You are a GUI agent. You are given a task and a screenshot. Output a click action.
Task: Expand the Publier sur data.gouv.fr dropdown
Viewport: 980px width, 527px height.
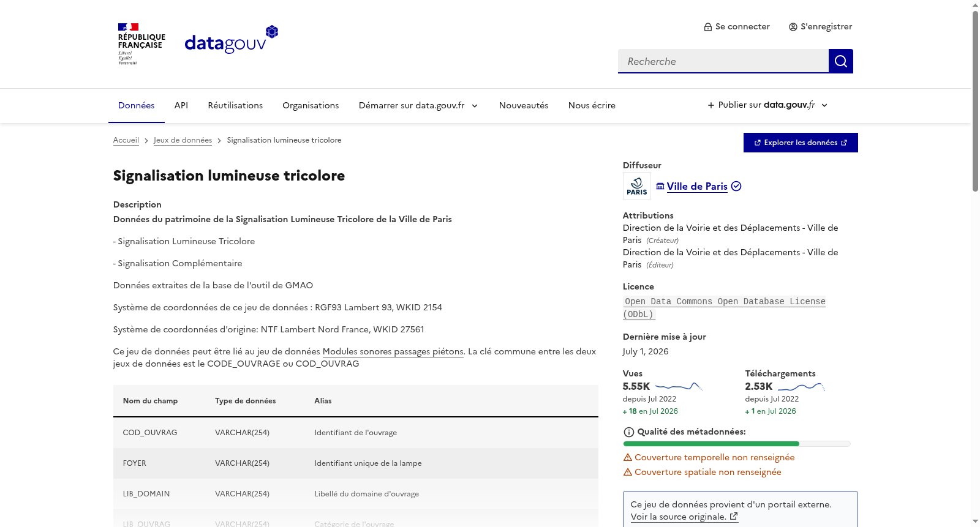(767, 105)
